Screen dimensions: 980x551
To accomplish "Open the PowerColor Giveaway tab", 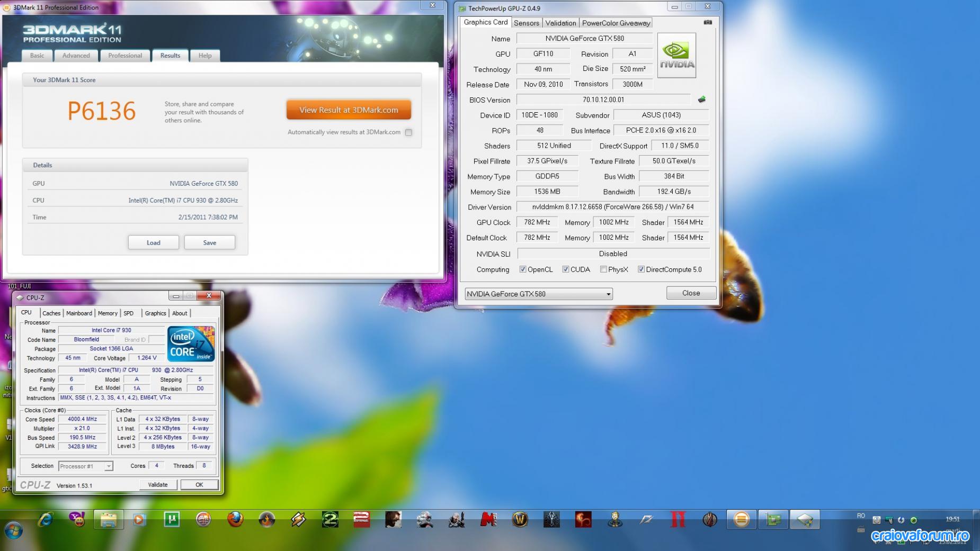I will (616, 23).
